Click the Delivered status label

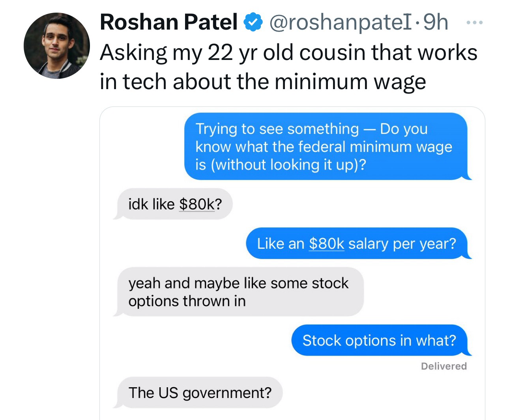coord(444,366)
